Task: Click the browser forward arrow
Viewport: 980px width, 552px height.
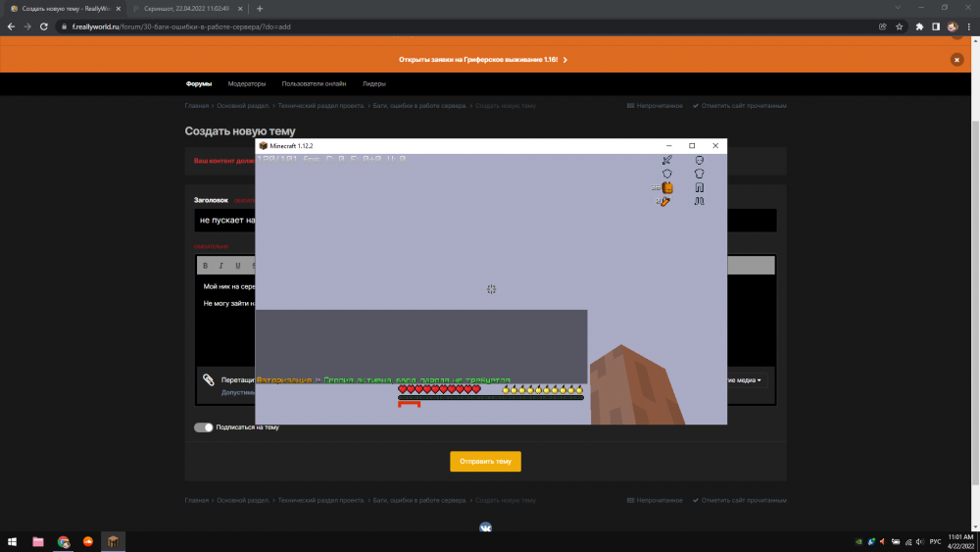Action: (x=26, y=26)
